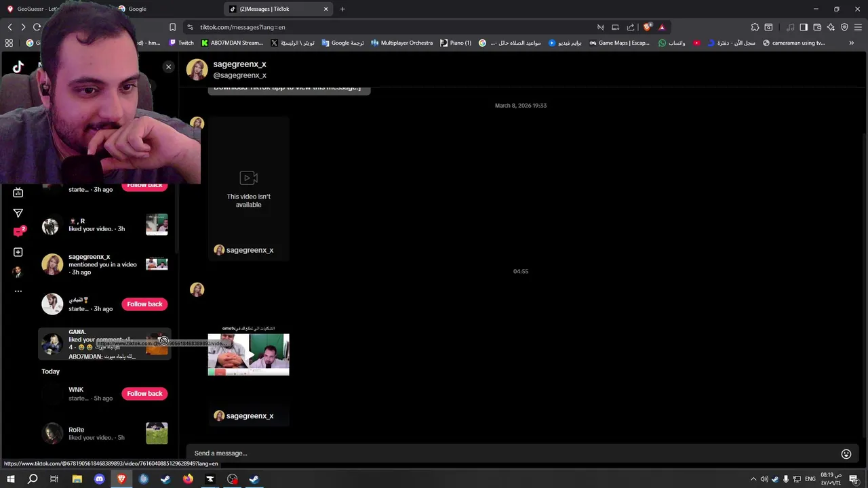Open the apps grid in bookmarks bar

pos(9,43)
